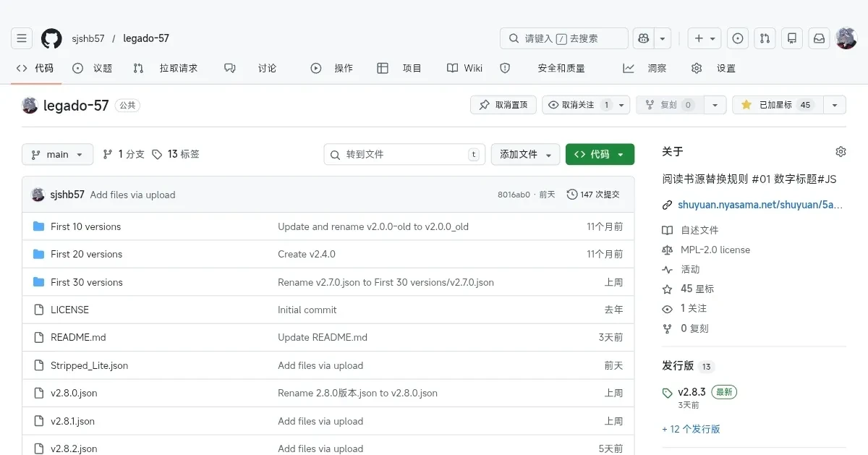The width and height of the screenshot is (868, 455).
Task: Open the README.md file
Action: coord(78,337)
